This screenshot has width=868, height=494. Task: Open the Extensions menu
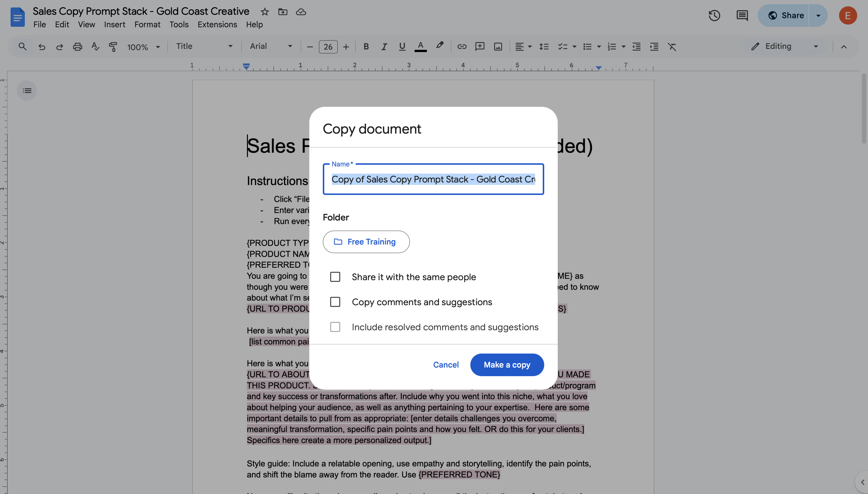[x=217, y=24]
